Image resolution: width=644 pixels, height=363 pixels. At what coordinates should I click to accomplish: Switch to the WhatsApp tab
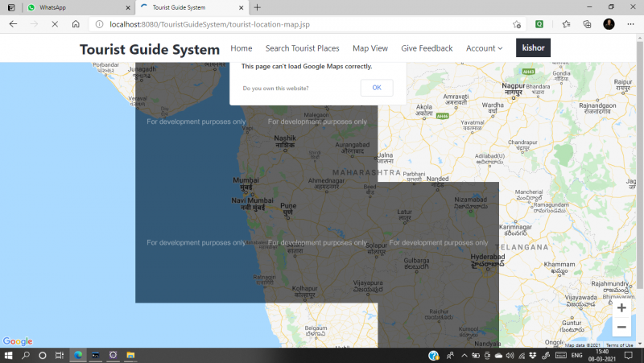[78, 7]
